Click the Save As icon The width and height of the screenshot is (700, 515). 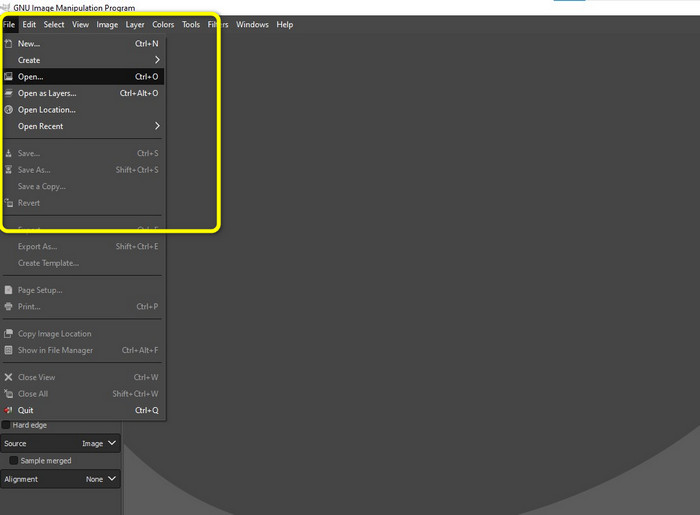pyautogui.click(x=8, y=170)
